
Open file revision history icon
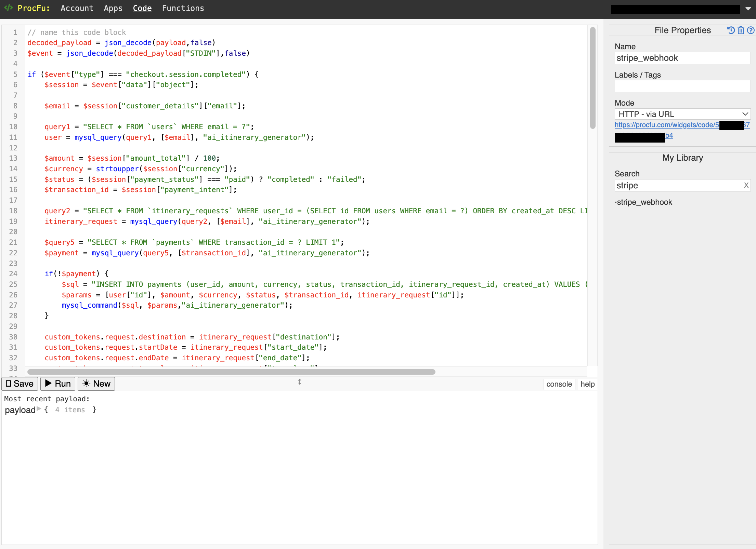[x=731, y=30]
